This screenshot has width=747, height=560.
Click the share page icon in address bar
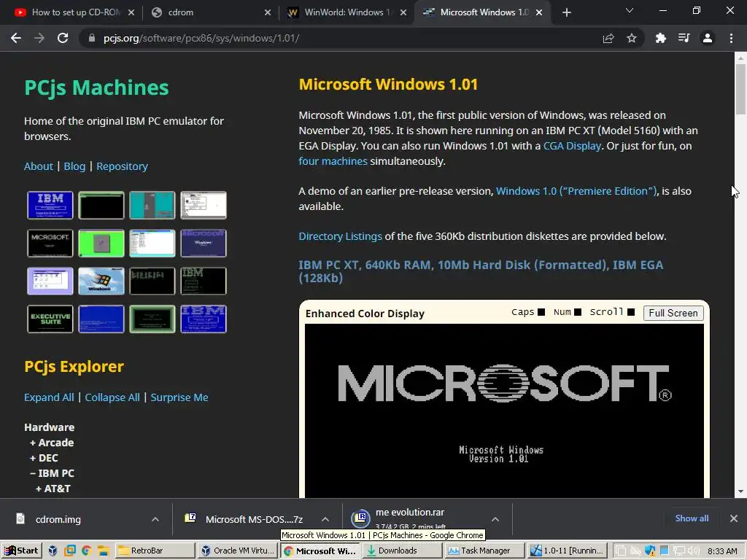[608, 38]
